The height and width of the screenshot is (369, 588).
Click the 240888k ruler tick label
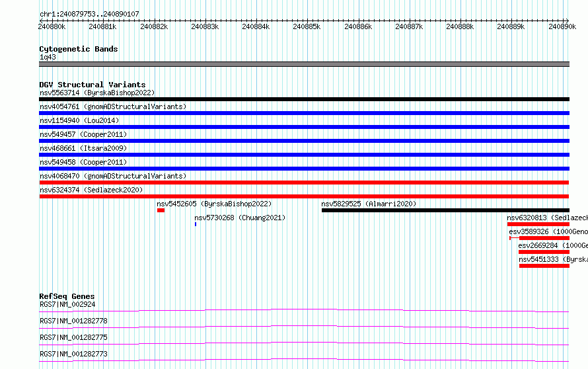[460, 26]
